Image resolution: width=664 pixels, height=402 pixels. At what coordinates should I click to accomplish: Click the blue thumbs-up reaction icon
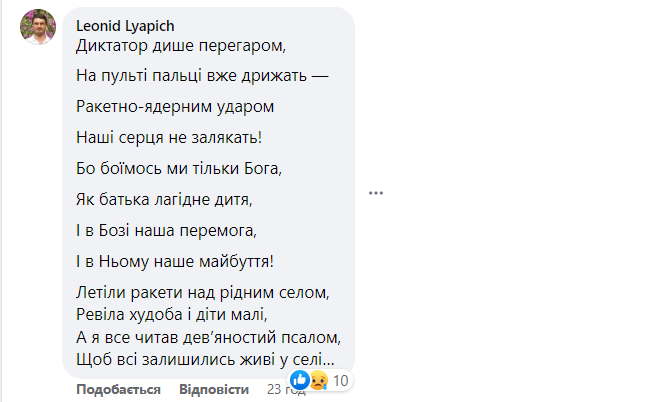tap(302, 380)
